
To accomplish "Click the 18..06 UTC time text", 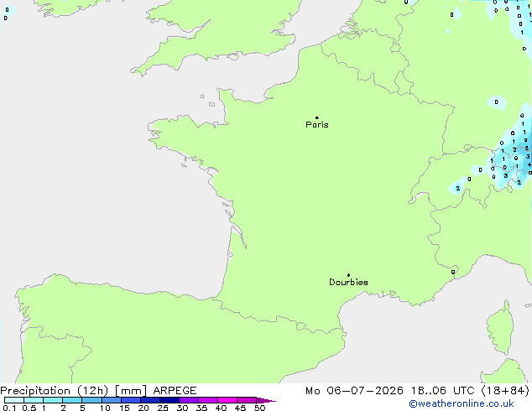I will 442,391.
